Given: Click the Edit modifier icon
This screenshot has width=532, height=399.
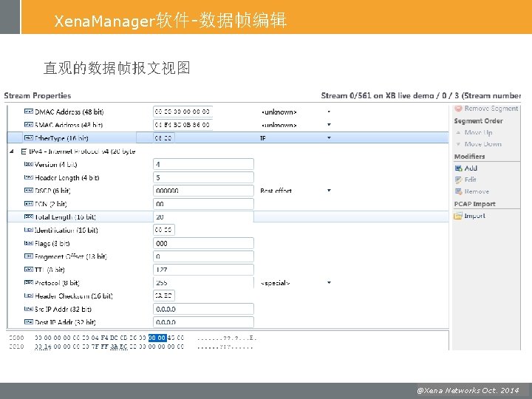Looking at the screenshot, I should tap(458, 180).
